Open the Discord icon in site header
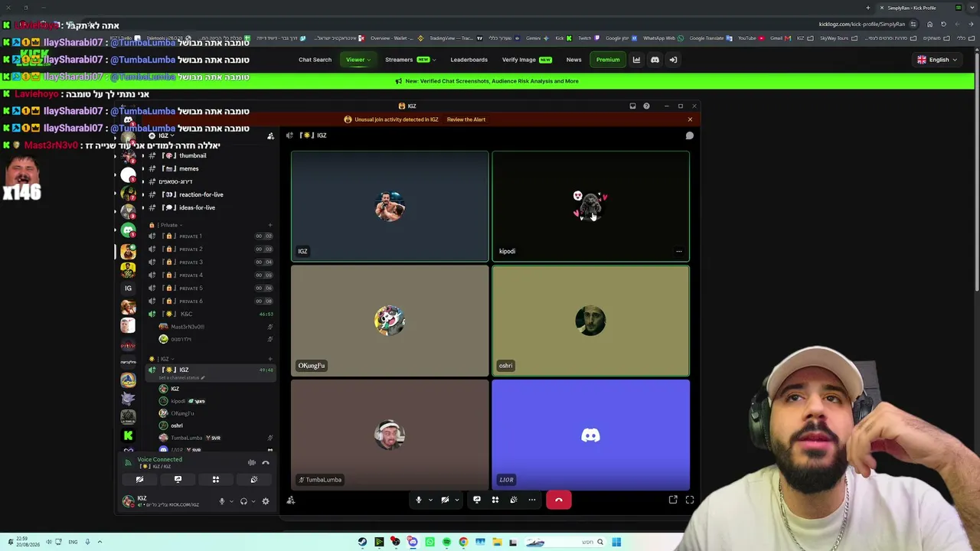Screen dimensions: 980x551 [655, 60]
